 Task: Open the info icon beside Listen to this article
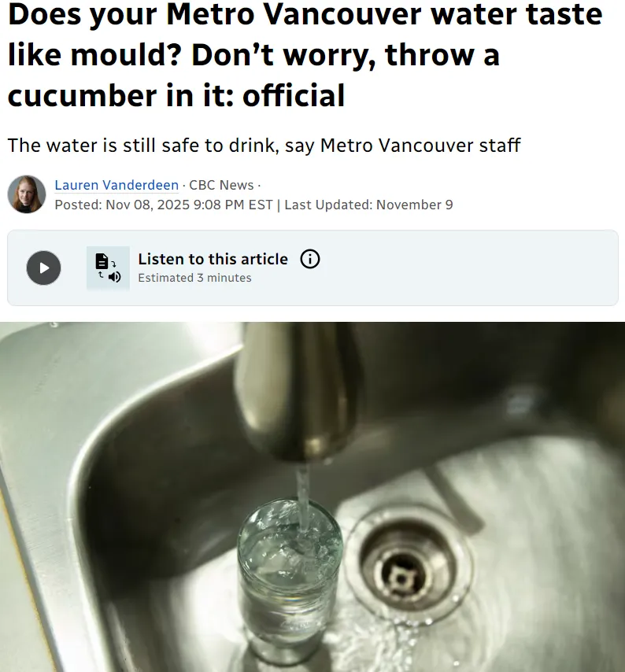coord(310,260)
